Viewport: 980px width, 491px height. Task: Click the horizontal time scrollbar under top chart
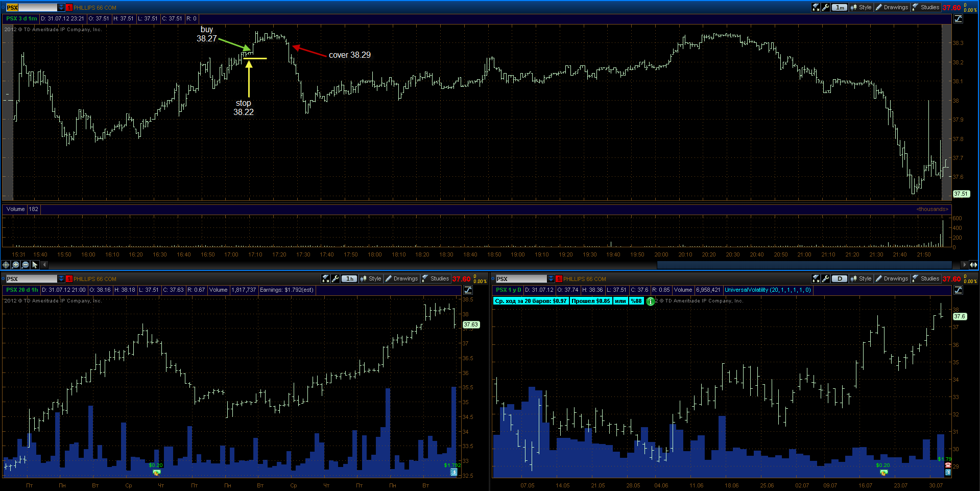coord(804,265)
